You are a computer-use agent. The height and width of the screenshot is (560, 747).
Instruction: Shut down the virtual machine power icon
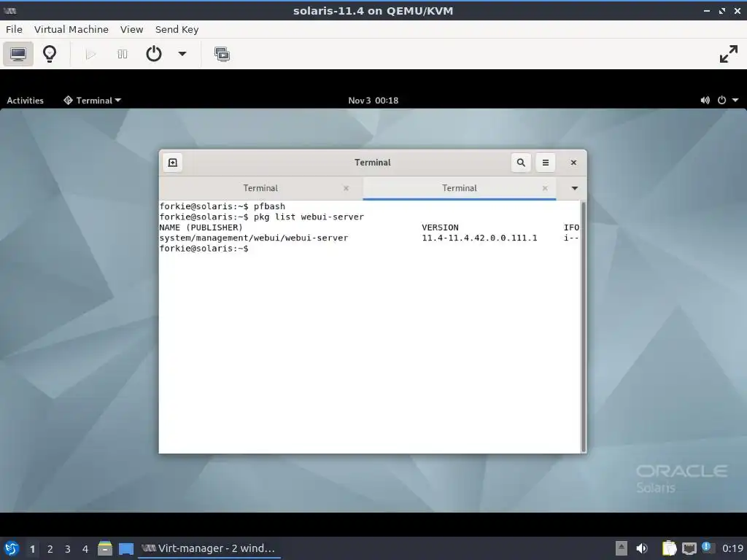[153, 54]
